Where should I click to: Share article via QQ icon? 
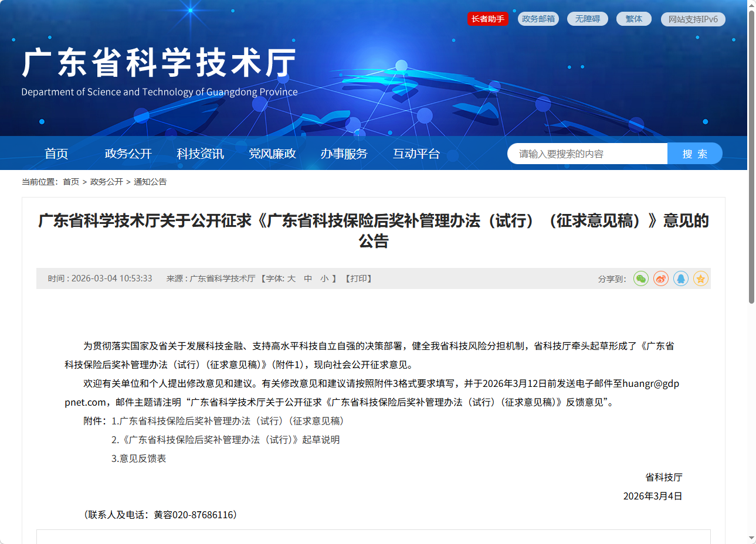[x=681, y=279]
